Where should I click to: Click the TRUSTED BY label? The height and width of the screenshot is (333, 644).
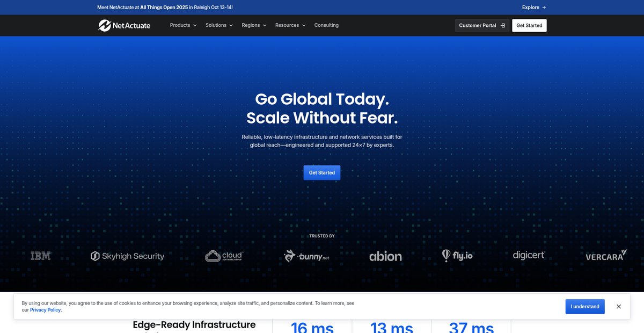coord(322,236)
